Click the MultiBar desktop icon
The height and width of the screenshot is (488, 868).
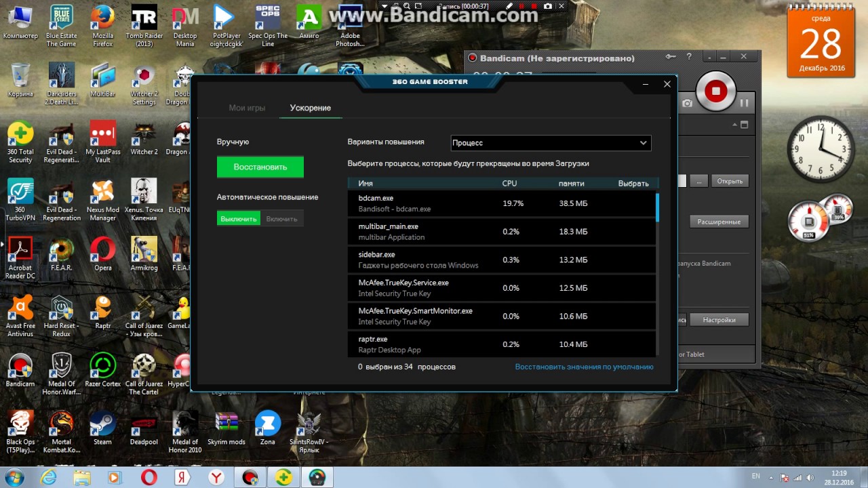click(103, 81)
